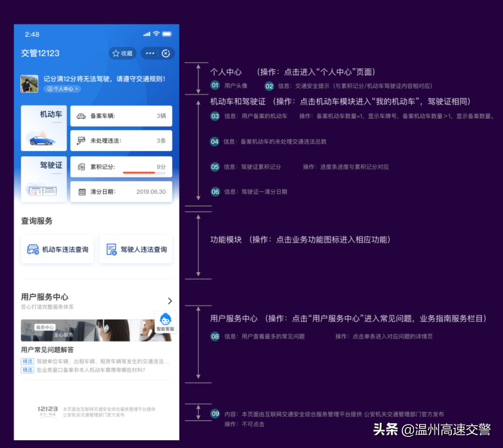Click the 9分 points value
Screen dimensions: 503x448
tap(161, 167)
